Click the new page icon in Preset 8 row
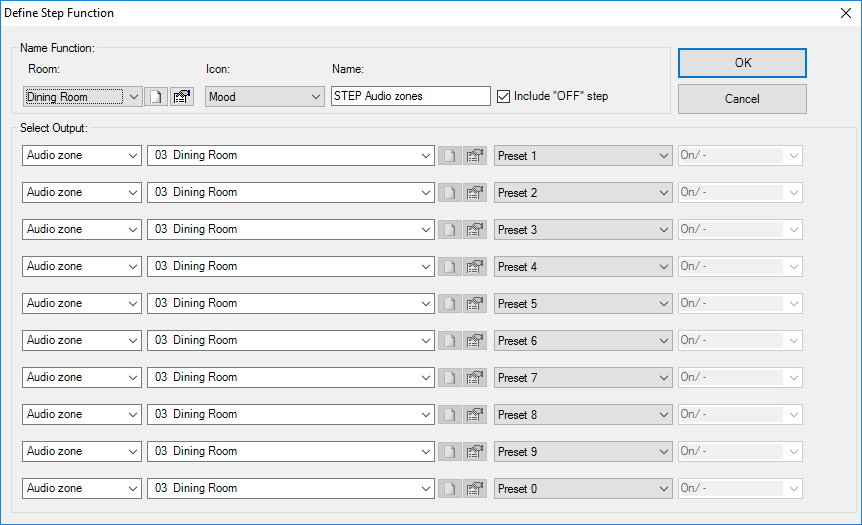The width and height of the screenshot is (862, 525). 450,415
